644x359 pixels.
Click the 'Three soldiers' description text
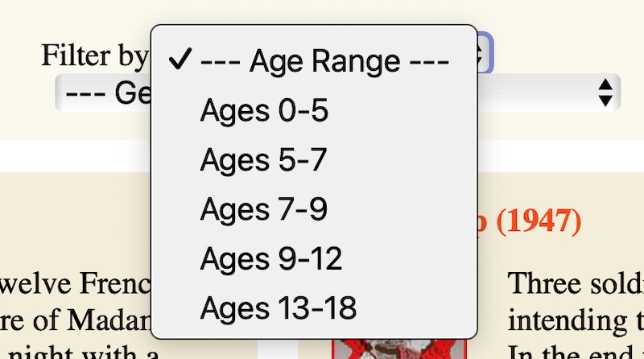576,283
